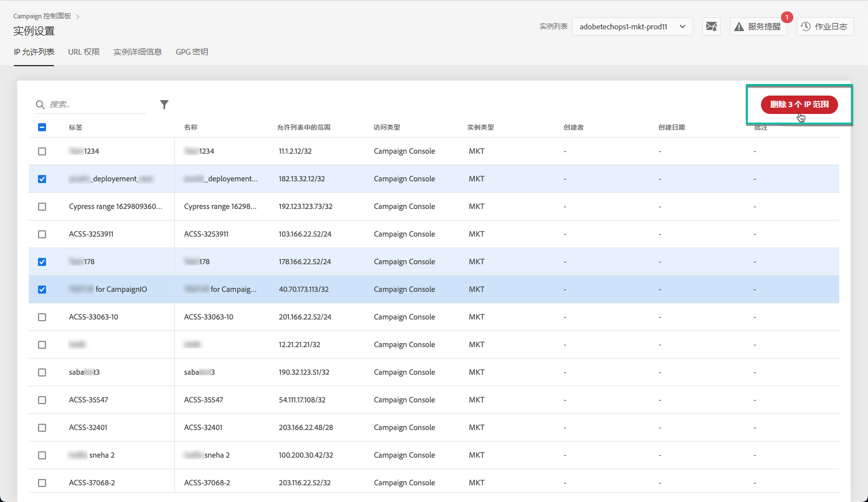Click the red notification badge
Viewport: 868px width, 502px height.
787,17
